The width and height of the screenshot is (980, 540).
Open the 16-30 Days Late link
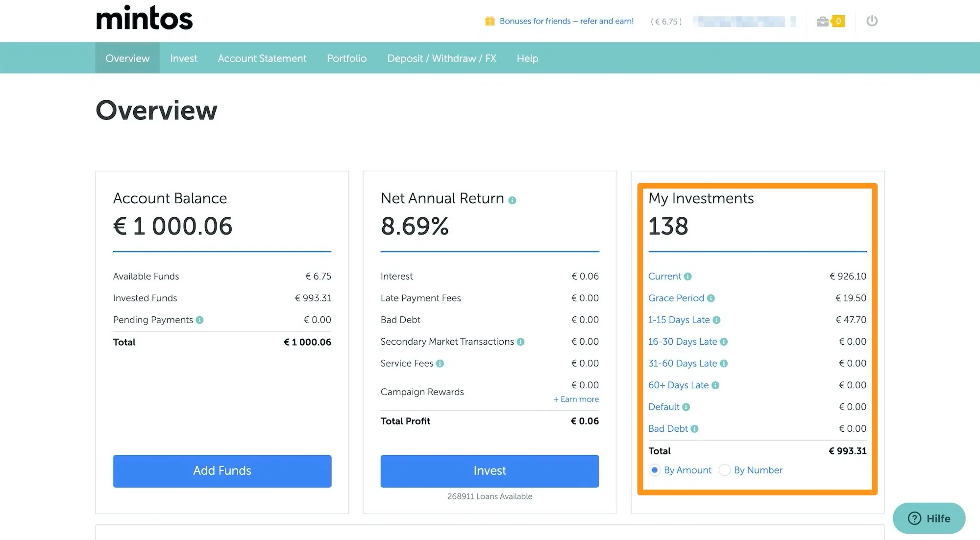[x=683, y=342]
